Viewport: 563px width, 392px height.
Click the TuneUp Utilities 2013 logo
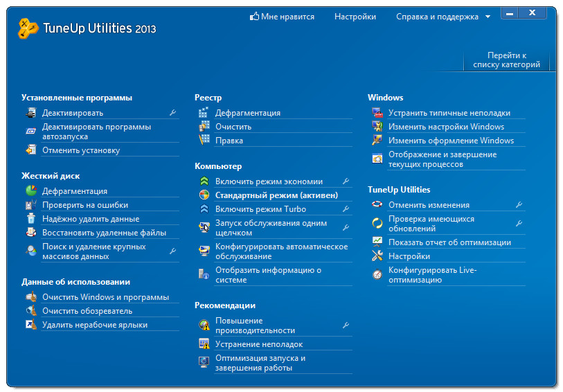click(x=87, y=28)
